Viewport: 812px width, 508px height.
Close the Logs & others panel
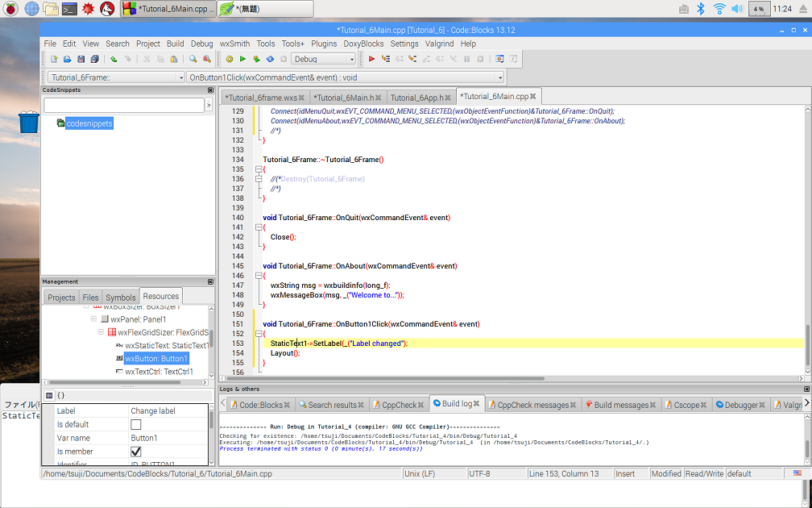pos(806,389)
